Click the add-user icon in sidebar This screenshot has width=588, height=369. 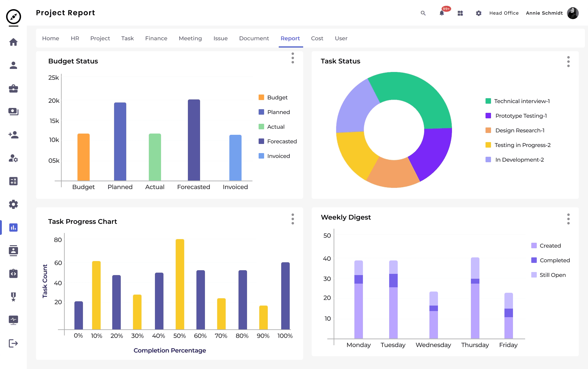click(13, 135)
